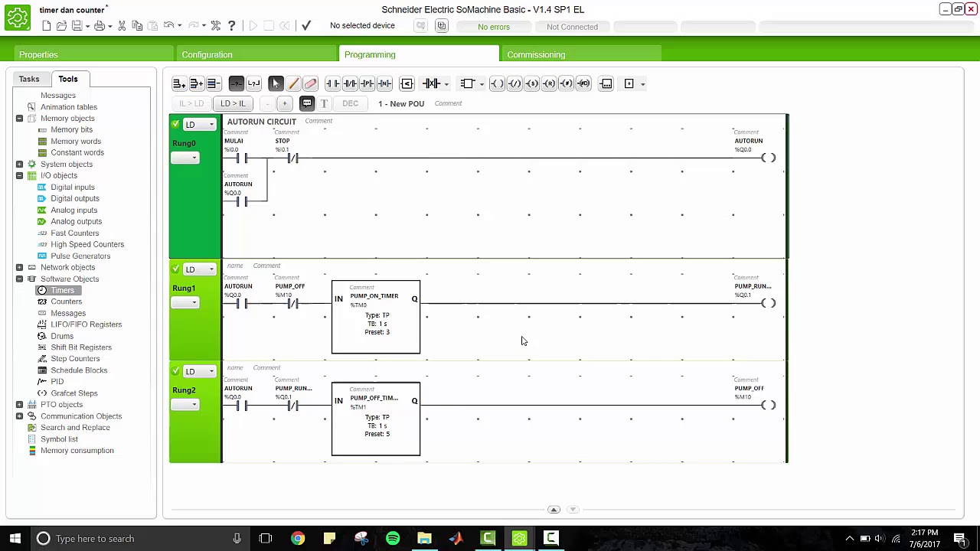Select the Tools panel tab
Screen dimensions: 980x551
[67, 79]
